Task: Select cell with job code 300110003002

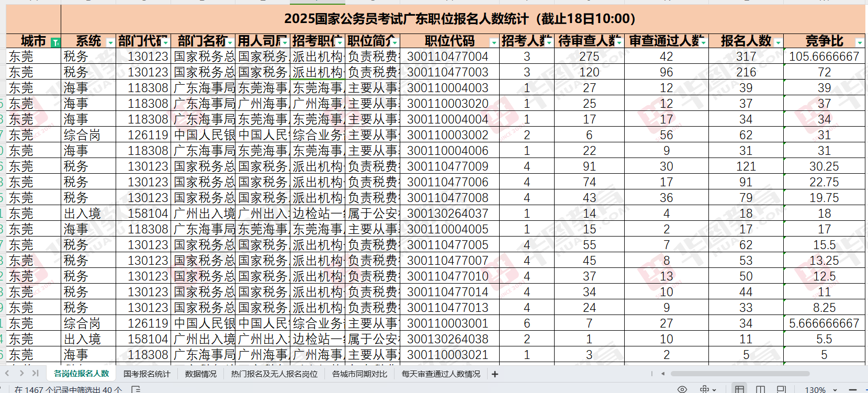Action: pos(449,135)
